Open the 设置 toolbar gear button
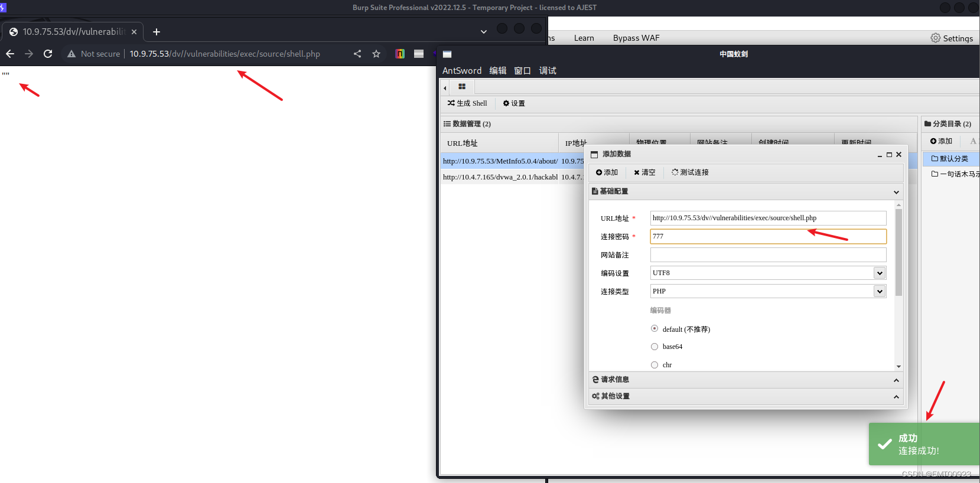This screenshot has height=483, width=980. 514,103
